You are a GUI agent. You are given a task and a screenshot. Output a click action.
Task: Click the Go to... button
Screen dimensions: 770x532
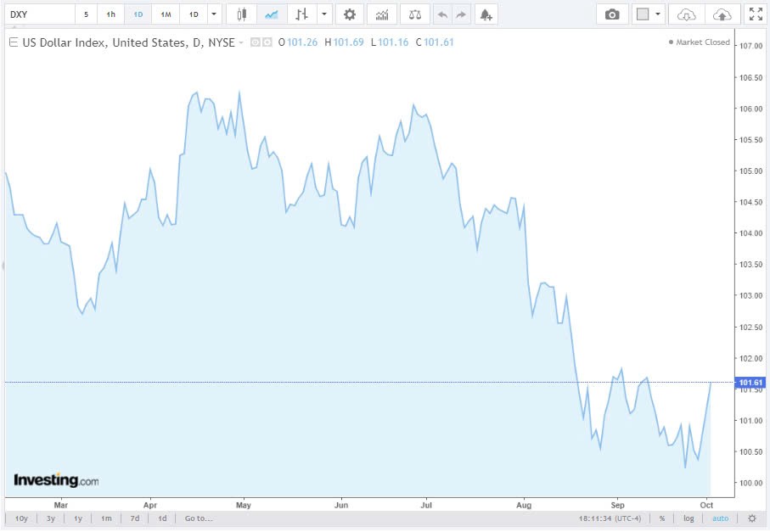point(199,518)
